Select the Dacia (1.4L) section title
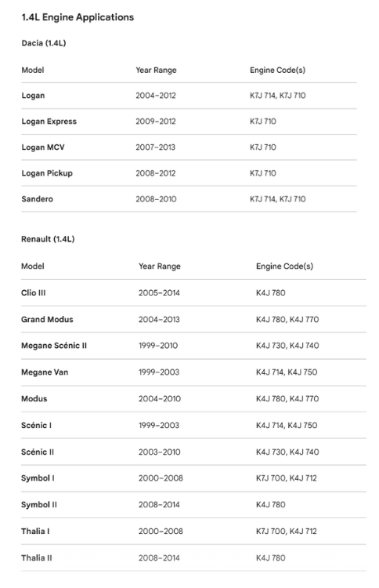The width and height of the screenshot is (379, 588). click(44, 43)
